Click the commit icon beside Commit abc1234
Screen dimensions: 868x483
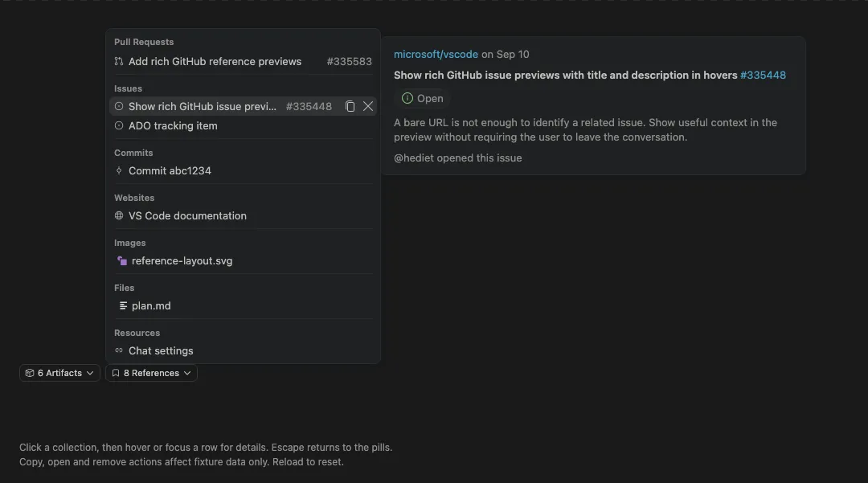[118, 171]
